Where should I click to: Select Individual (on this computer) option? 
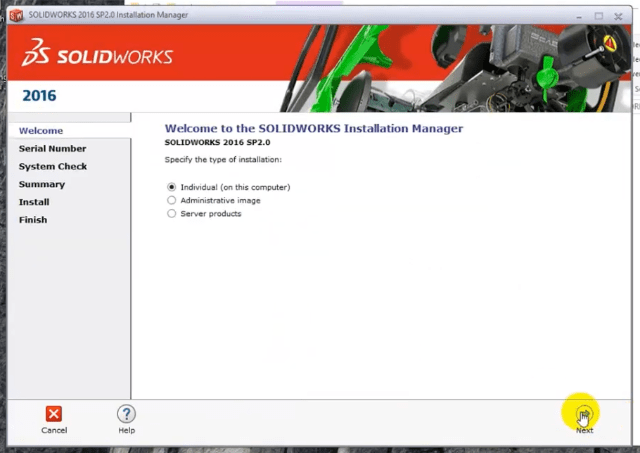click(171, 187)
